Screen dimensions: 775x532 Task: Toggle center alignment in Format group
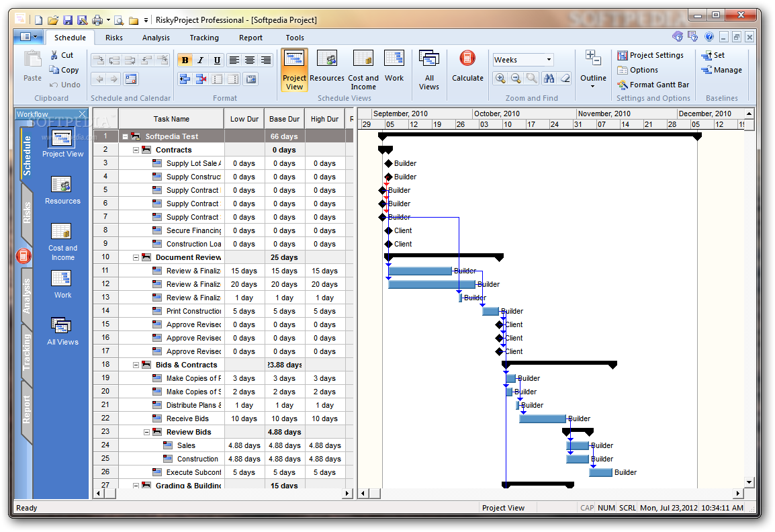(x=250, y=60)
